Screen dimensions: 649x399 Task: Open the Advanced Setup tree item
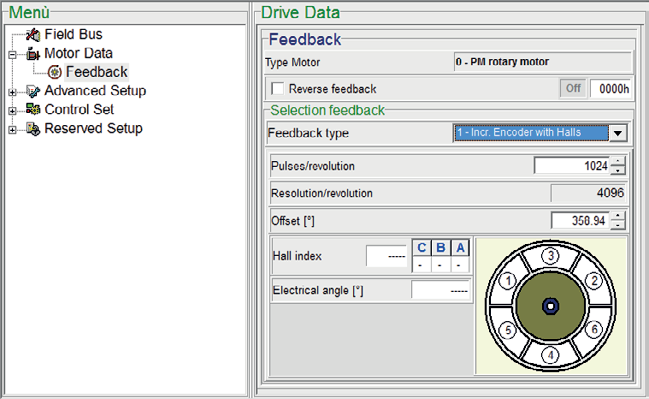point(95,91)
